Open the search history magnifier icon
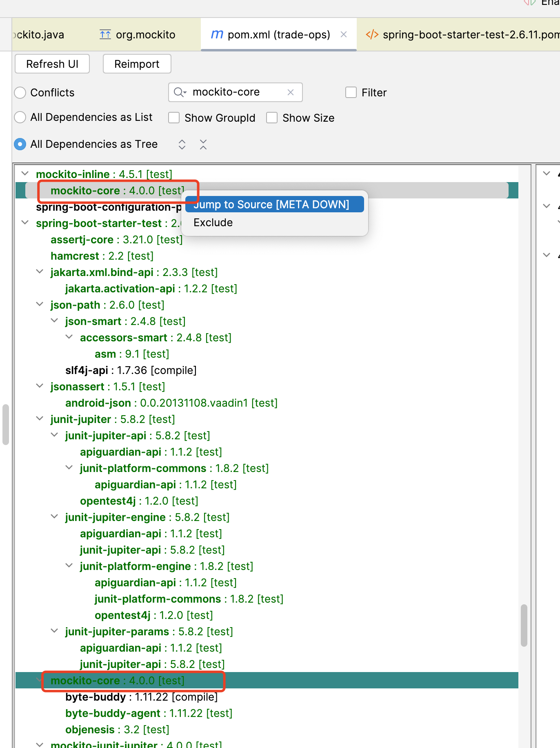The width and height of the screenshot is (560, 748). pos(180,92)
